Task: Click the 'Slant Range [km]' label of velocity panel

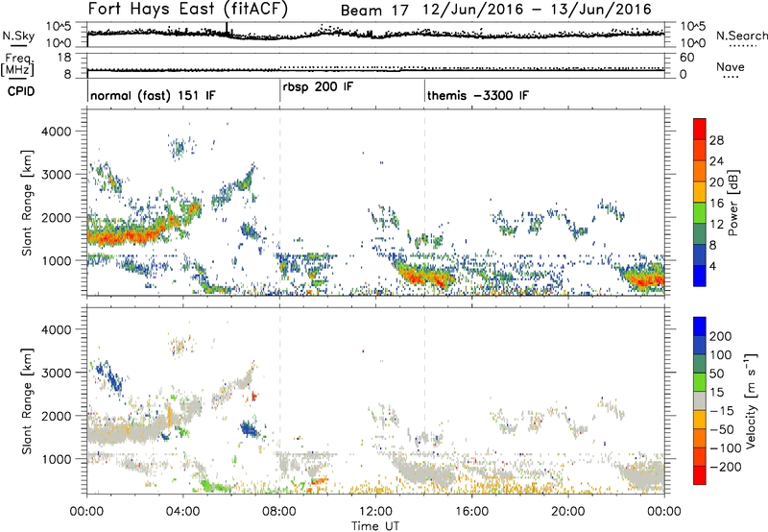Action: point(27,401)
